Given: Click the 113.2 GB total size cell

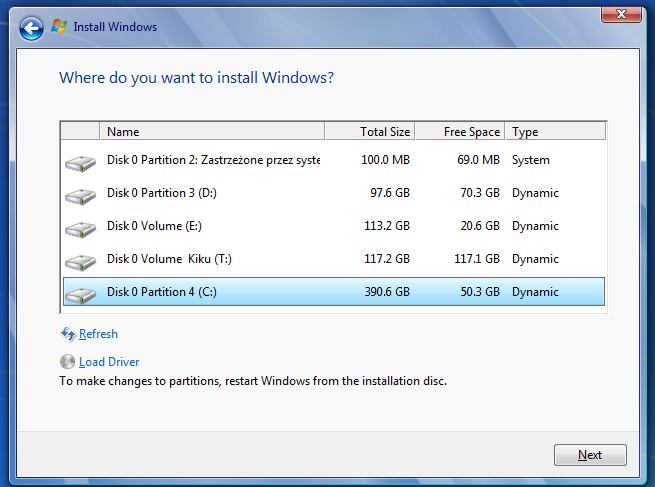Looking at the screenshot, I should point(387,226).
